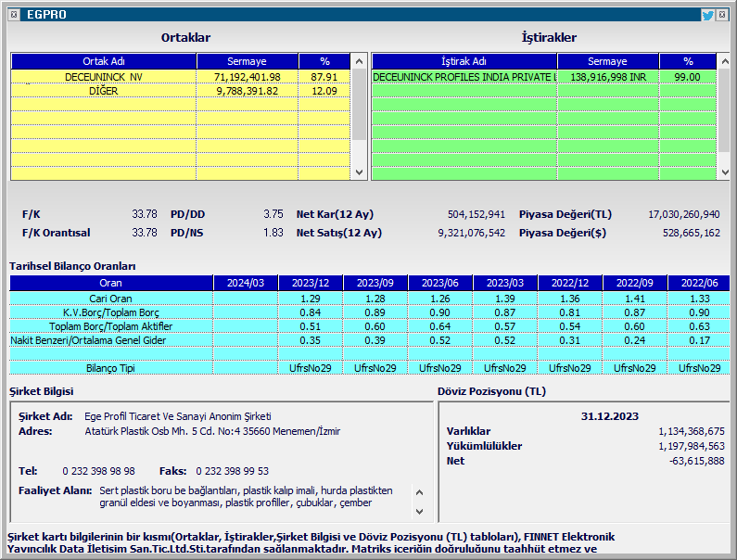Click the 2023/12 period column header
This screenshot has width=737, height=560.
pos(311,283)
